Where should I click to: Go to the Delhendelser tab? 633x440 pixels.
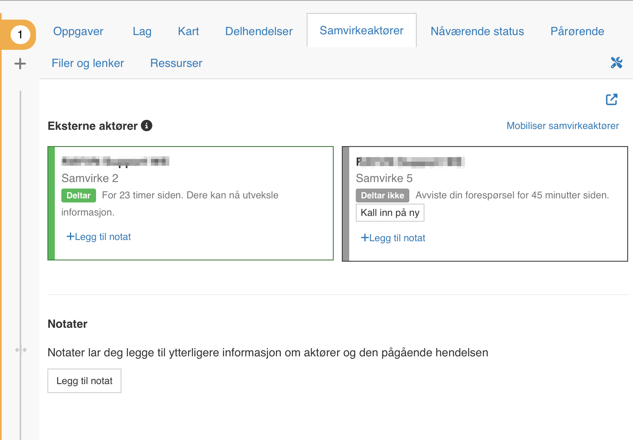258,31
